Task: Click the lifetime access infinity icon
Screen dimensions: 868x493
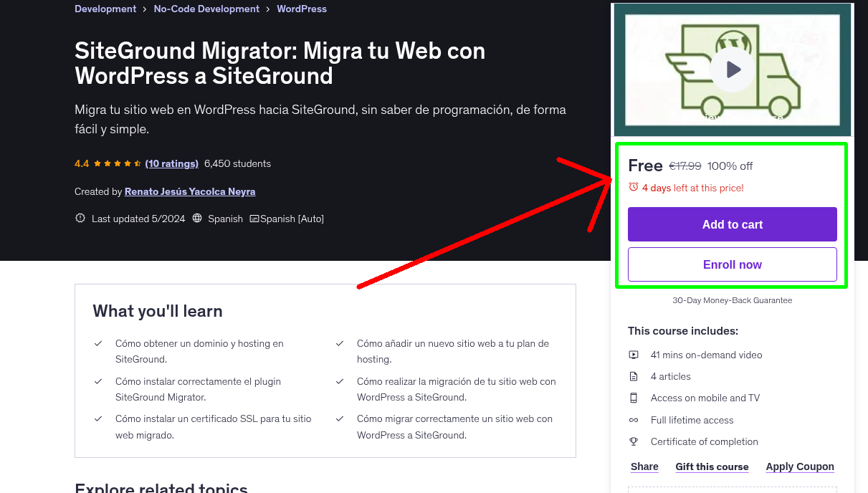Action: click(x=634, y=420)
